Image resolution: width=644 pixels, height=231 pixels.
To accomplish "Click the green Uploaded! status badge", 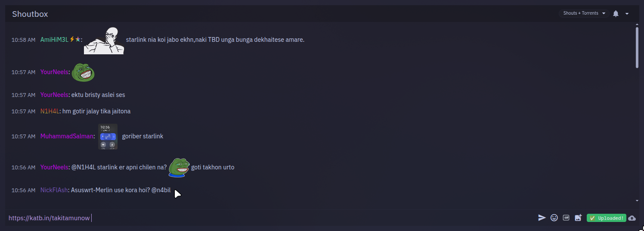I will pyautogui.click(x=607, y=218).
